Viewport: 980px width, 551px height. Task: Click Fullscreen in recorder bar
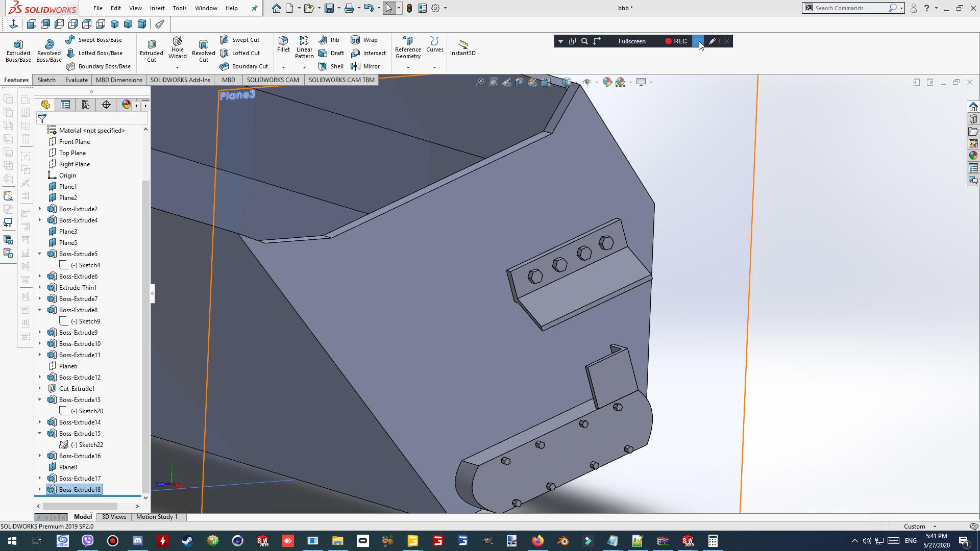click(x=632, y=41)
